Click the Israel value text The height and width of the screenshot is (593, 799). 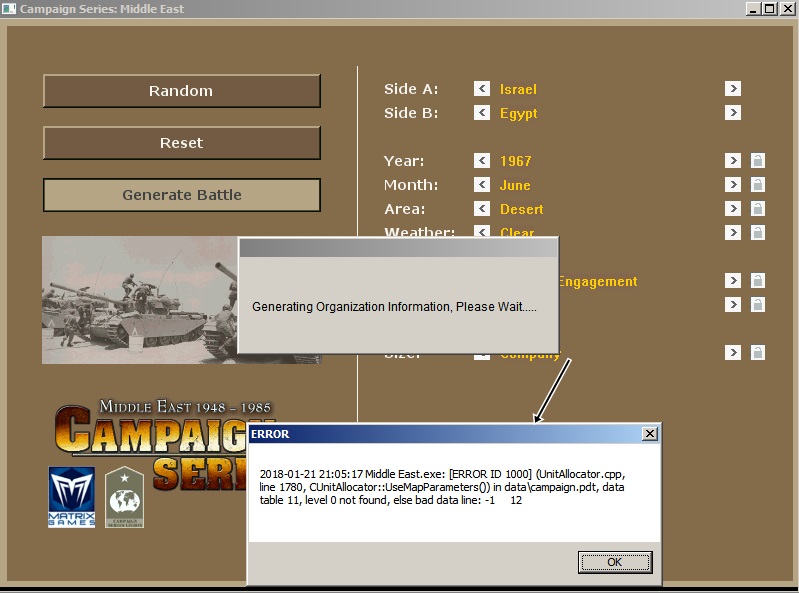coord(518,89)
